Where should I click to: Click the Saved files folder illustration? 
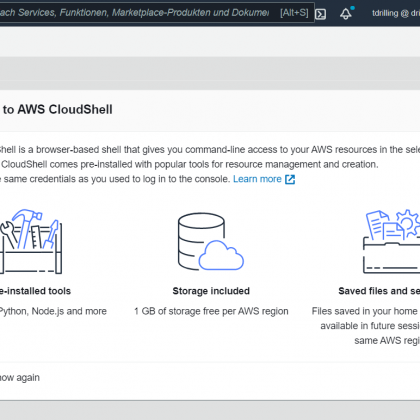392,242
